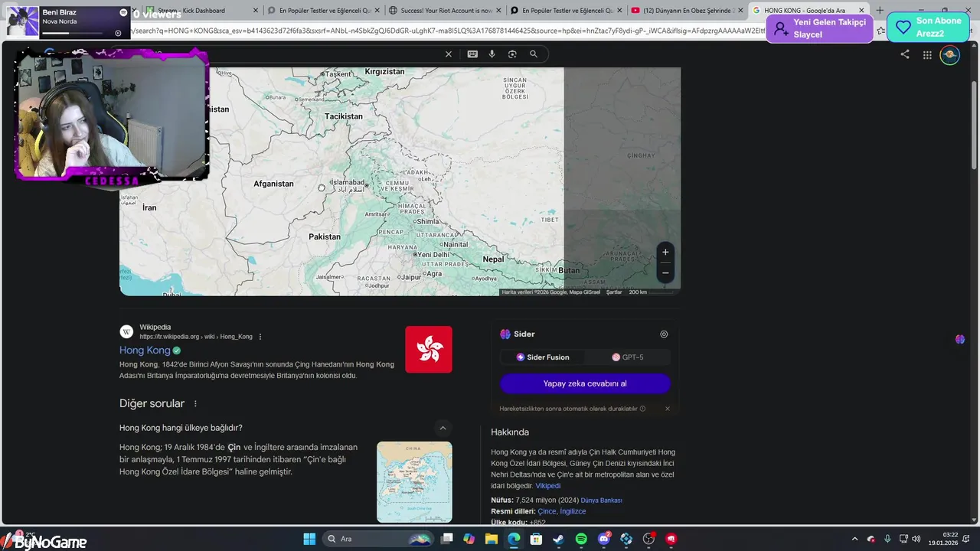Open a new browser tab
Viewport: 980px width, 551px height.
(x=880, y=11)
